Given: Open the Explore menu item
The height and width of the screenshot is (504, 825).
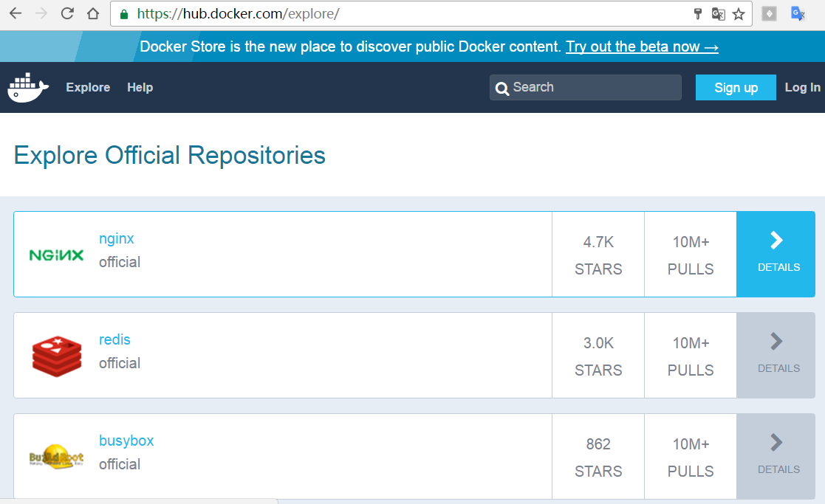Looking at the screenshot, I should pyautogui.click(x=88, y=87).
